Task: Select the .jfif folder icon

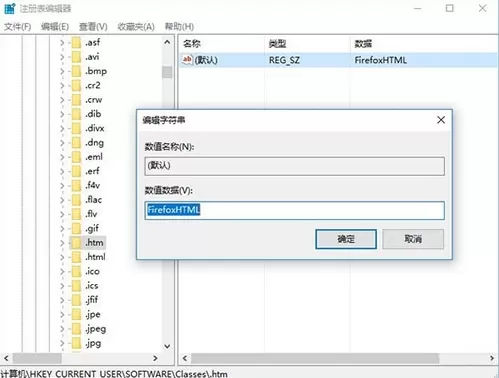Action: pos(76,300)
